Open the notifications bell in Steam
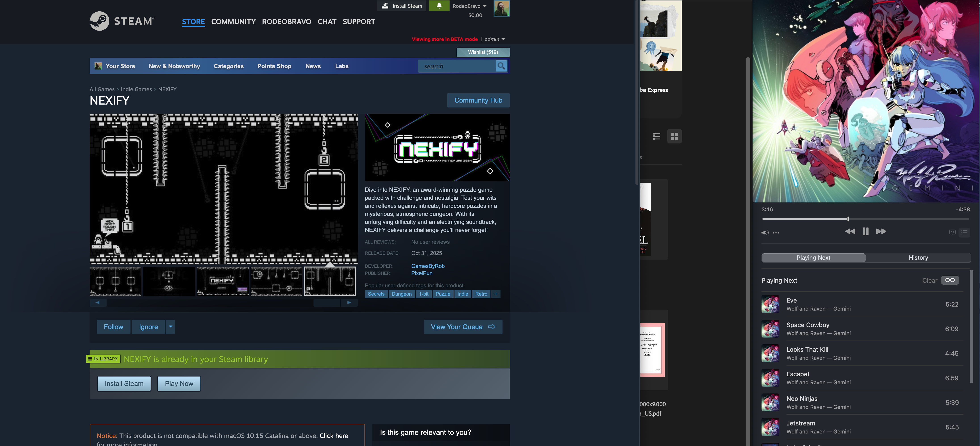Image resolution: width=980 pixels, height=446 pixels. [439, 6]
